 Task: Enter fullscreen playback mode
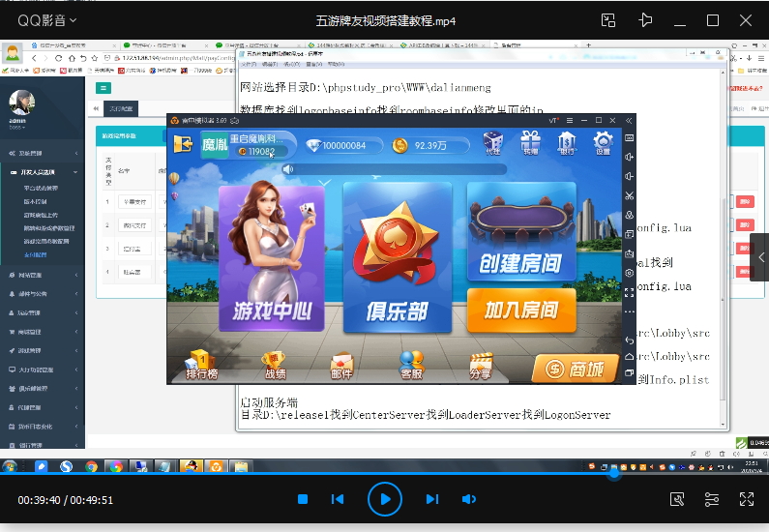point(747,500)
